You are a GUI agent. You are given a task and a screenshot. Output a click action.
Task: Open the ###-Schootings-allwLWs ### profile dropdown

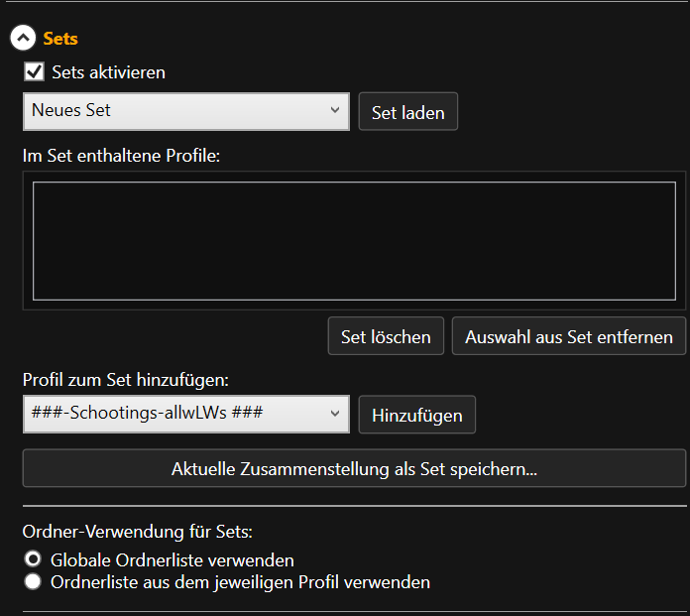point(178,414)
